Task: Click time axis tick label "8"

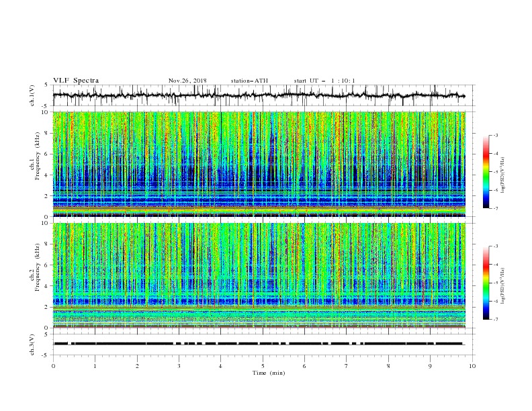Action: (388, 366)
